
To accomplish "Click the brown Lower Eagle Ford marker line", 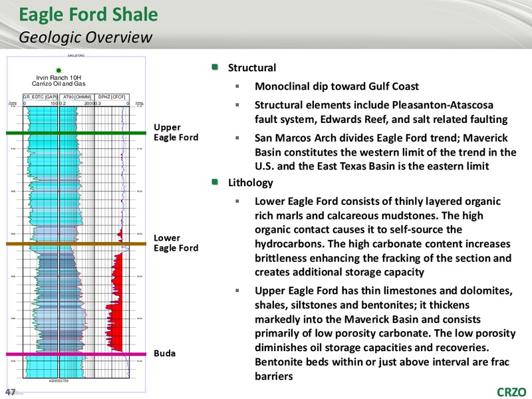I will [76, 243].
